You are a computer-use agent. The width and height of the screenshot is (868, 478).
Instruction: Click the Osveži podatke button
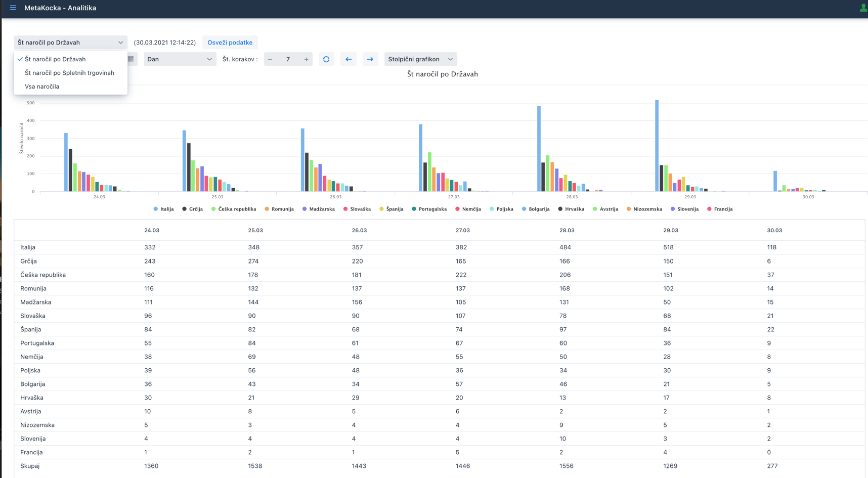(230, 42)
